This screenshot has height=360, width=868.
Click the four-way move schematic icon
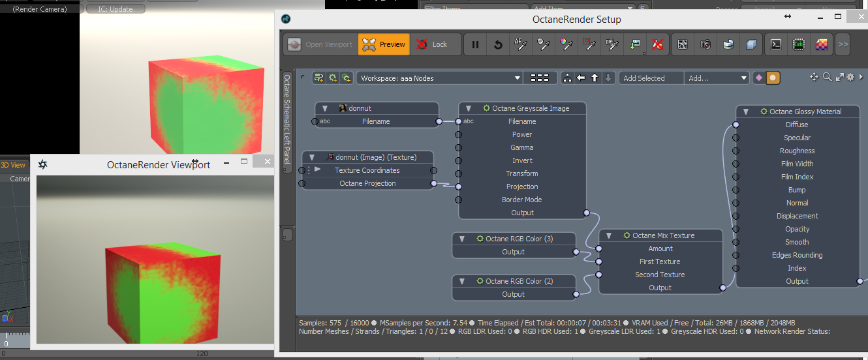(x=814, y=77)
